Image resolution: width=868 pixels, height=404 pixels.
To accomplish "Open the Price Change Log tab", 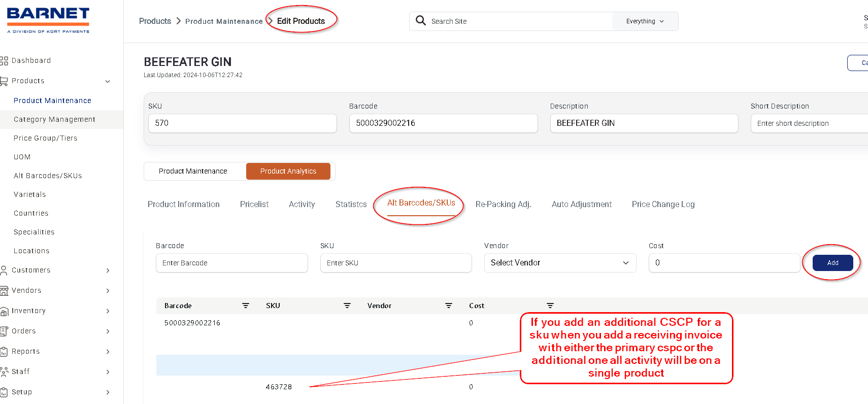I will [x=663, y=204].
